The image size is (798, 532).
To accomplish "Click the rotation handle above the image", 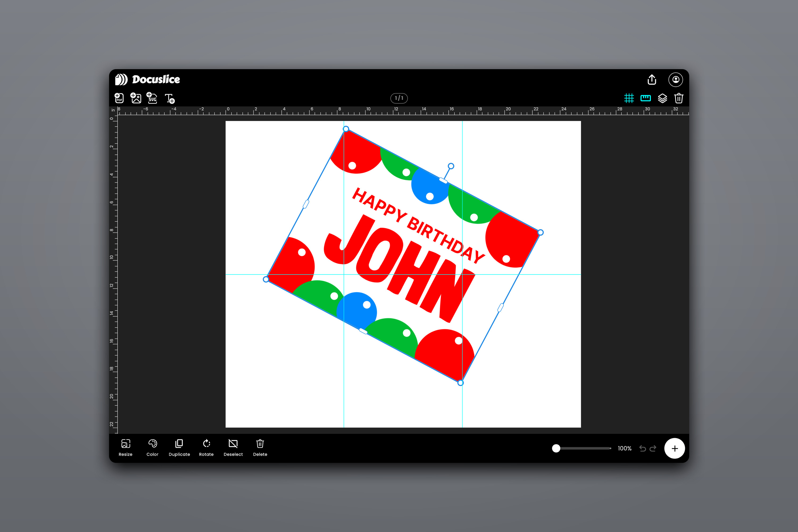I will 451,166.
